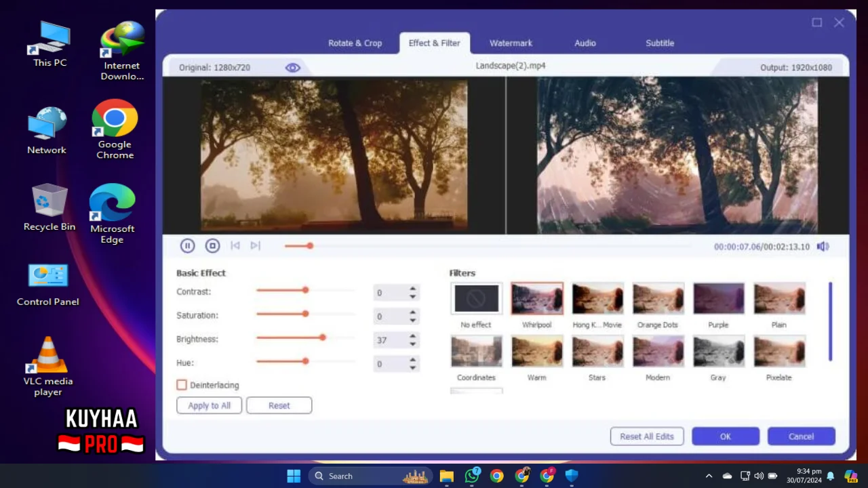868x488 pixels.
Task: Click the Brightness value field showing 37
Action: [390, 340]
